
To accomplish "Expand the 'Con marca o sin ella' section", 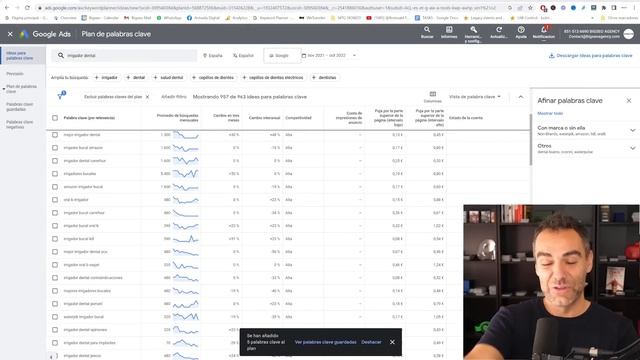I will [633, 130].
